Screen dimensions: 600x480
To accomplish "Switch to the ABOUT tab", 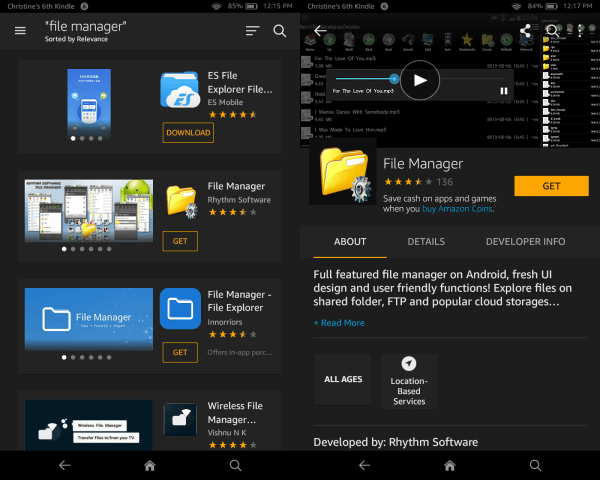I will pyautogui.click(x=350, y=242).
